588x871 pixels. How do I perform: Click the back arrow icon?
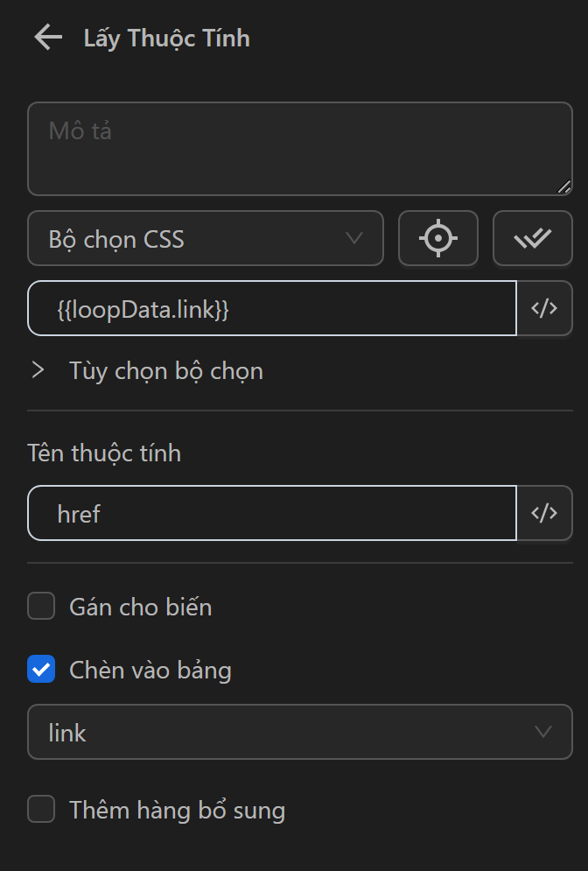pyautogui.click(x=48, y=38)
